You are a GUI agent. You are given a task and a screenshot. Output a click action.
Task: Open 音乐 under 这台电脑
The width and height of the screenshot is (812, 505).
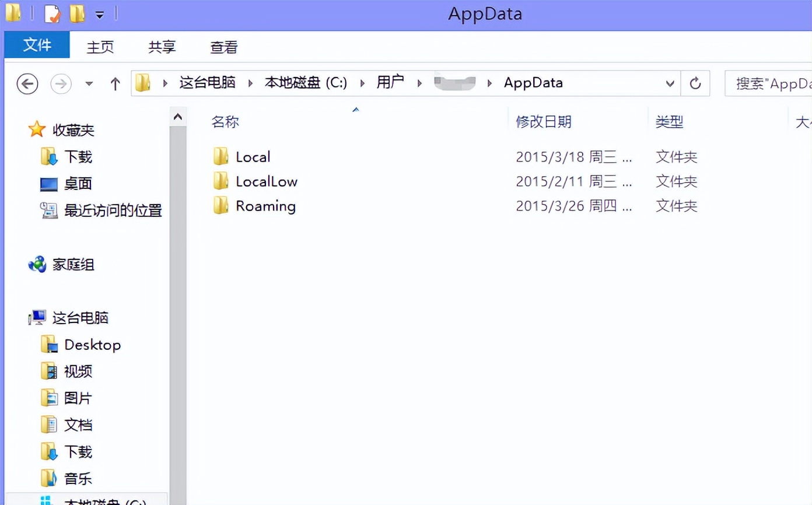tap(78, 479)
